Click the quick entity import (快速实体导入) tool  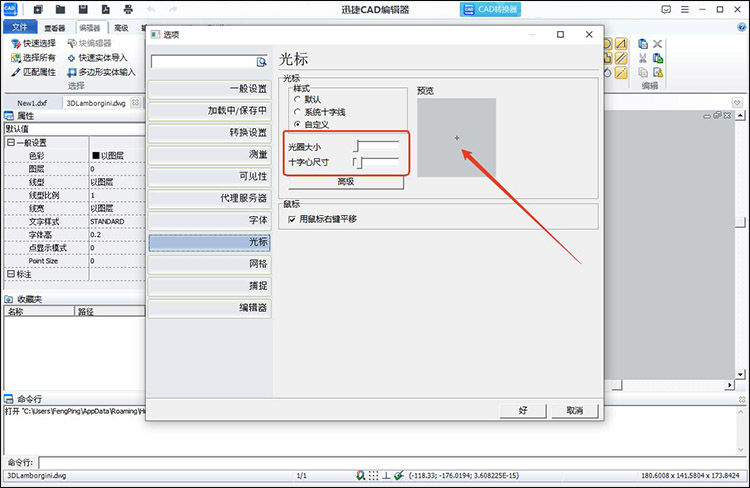point(97,58)
